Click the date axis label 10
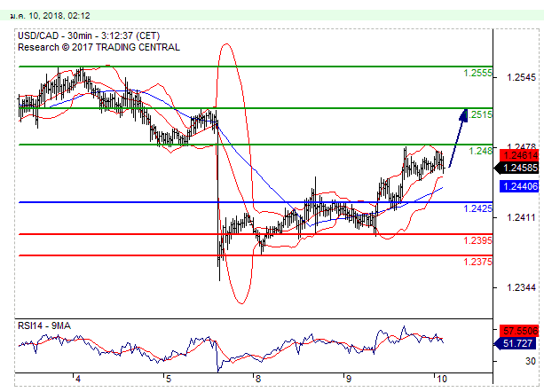This screenshot has height=392, width=544. (441, 379)
